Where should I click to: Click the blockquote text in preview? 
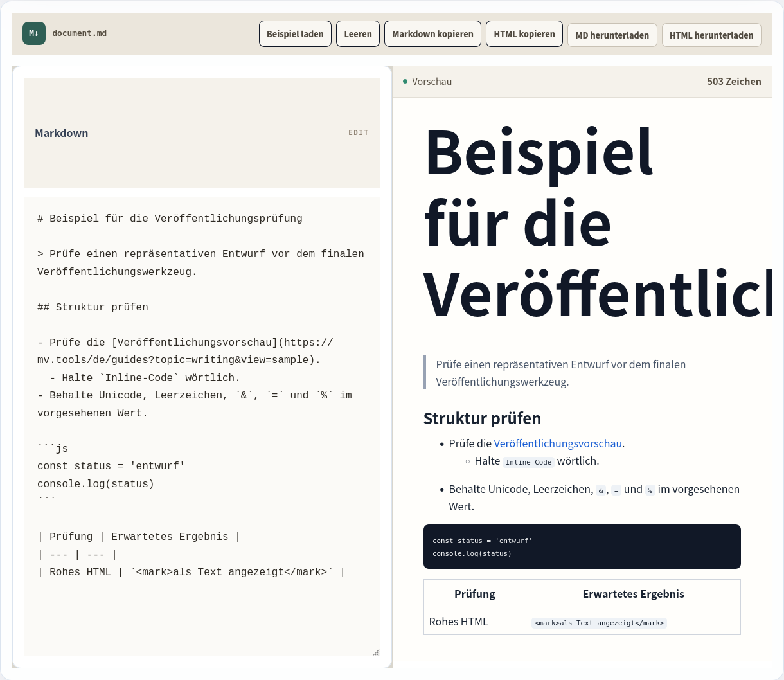[x=561, y=373]
